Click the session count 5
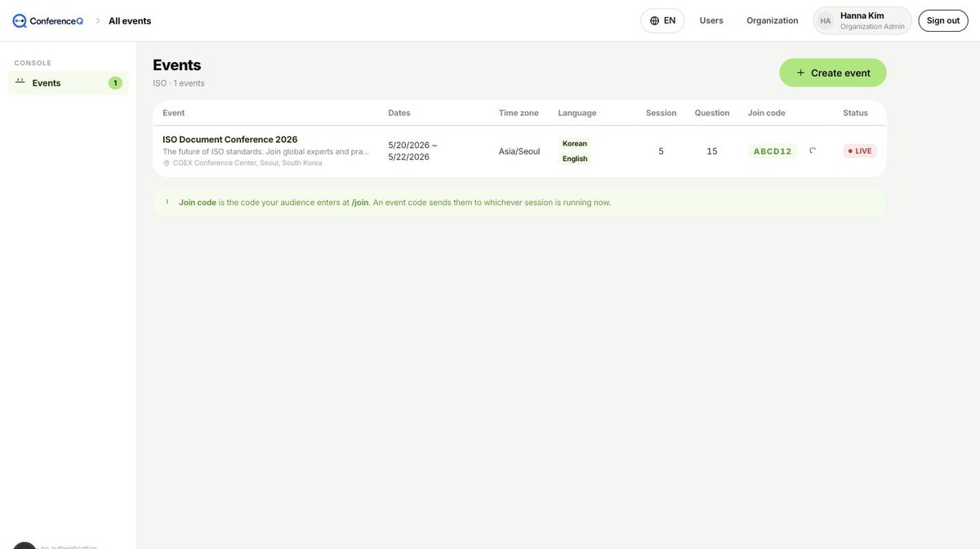This screenshot has width=980, height=549. click(661, 151)
